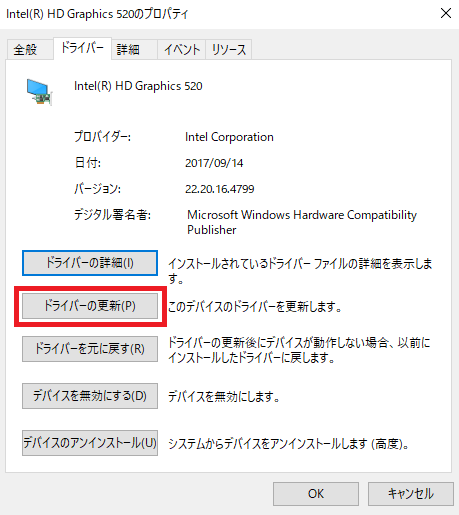The image size is (459, 515).
Task: Click the dialog title bar text
Action: (x=97, y=14)
